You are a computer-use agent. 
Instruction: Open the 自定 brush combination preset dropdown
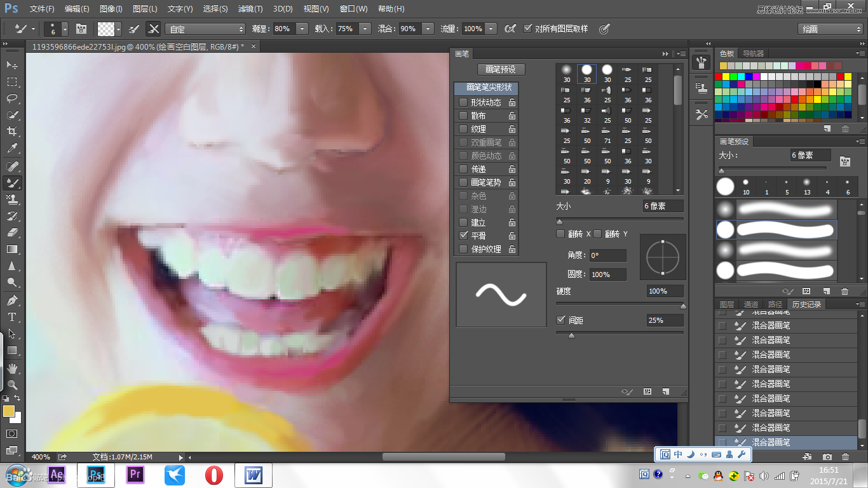coord(241,29)
